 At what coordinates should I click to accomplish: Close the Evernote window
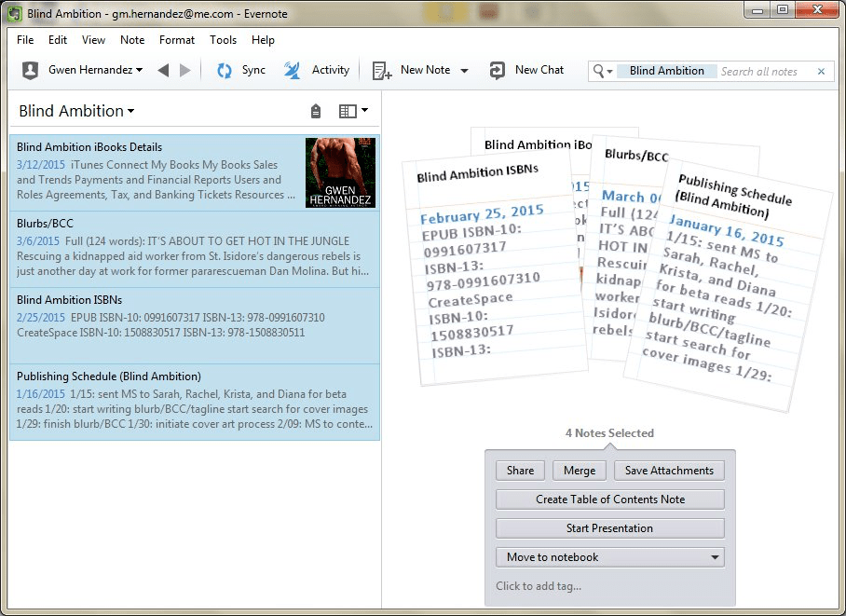817,10
